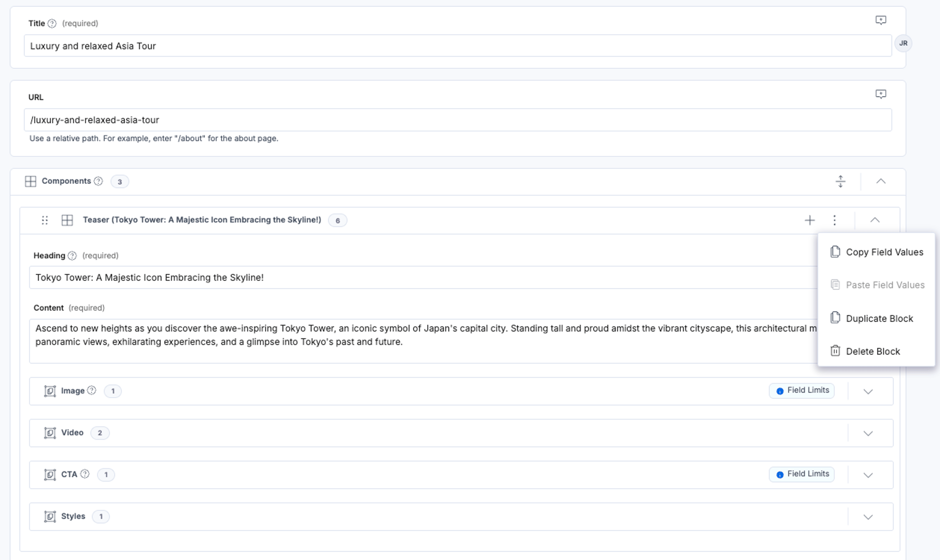
Task: Select Copy Field Values menu option
Action: (876, 252)
